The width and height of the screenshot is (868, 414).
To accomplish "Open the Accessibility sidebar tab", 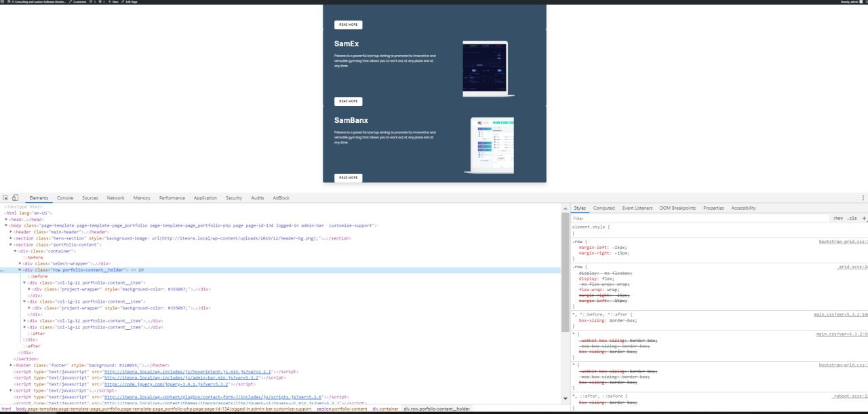I will click(x=743, y=208).
